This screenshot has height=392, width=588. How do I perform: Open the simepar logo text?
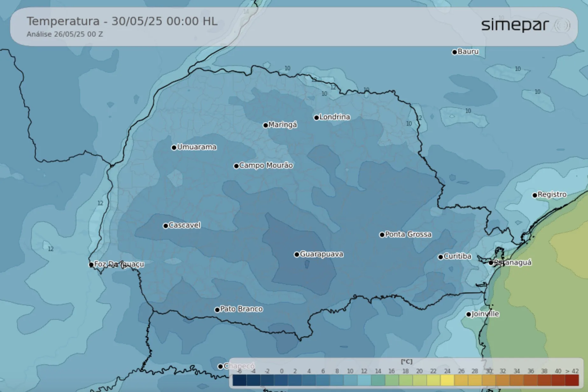[x=515, y=25]
